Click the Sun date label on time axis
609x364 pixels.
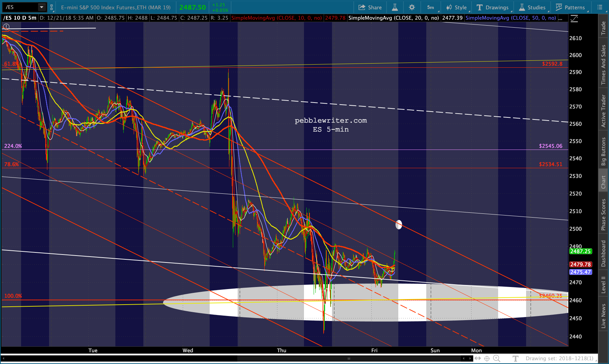(435, 350)
